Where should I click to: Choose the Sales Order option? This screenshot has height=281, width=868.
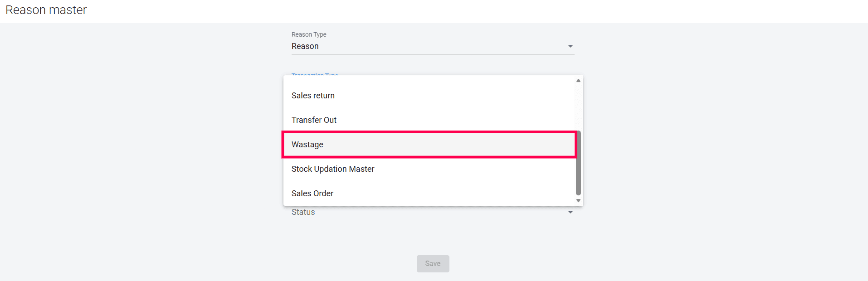(x=312, y=194)
